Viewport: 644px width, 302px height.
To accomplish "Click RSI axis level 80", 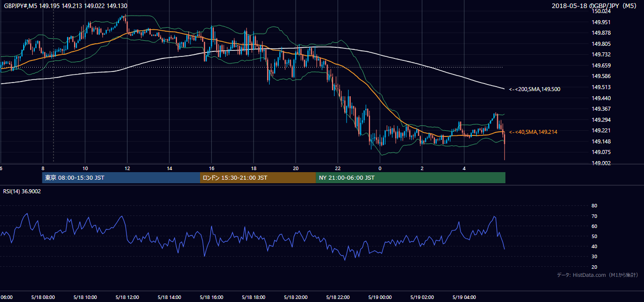I will pos(594,206).
